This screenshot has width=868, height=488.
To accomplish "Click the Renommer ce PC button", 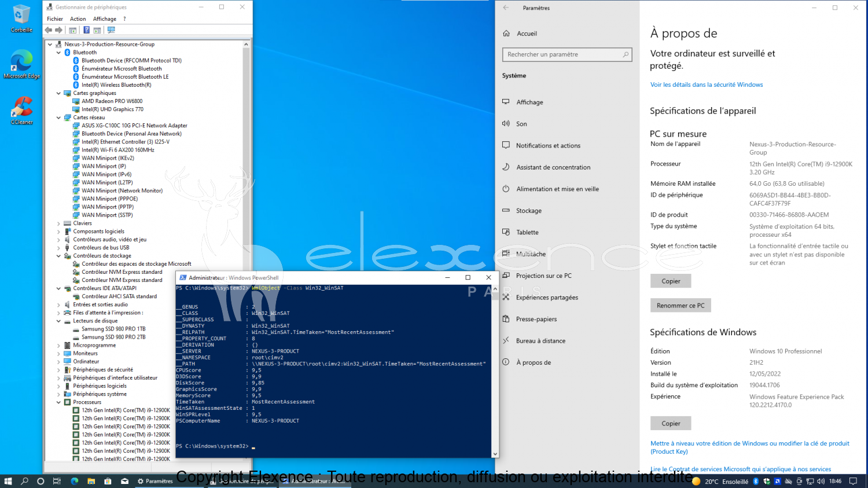I will (681, 306).
